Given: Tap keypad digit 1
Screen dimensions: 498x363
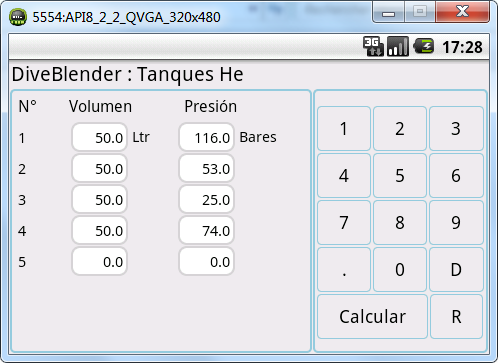Looking at the screenshot, I should pyautogui.click(x=344, y=129).
